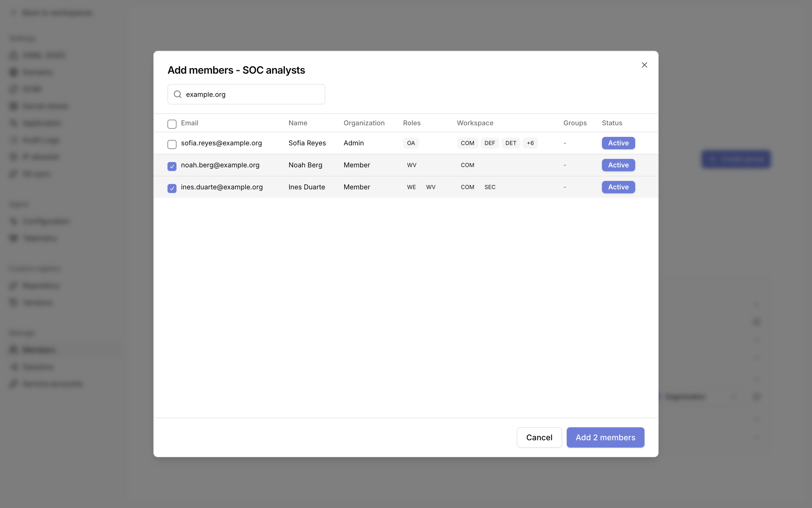
Task: Click the Groups column header
Action: click(575, 123)
